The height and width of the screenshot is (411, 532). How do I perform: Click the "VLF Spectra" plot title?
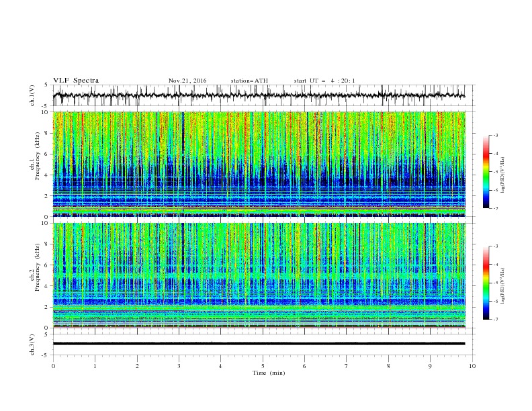76,81
